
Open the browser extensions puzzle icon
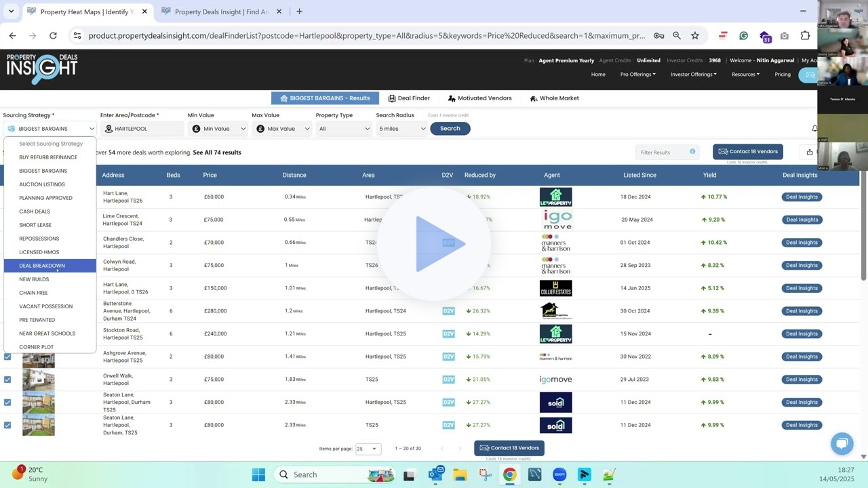(805, 35)
